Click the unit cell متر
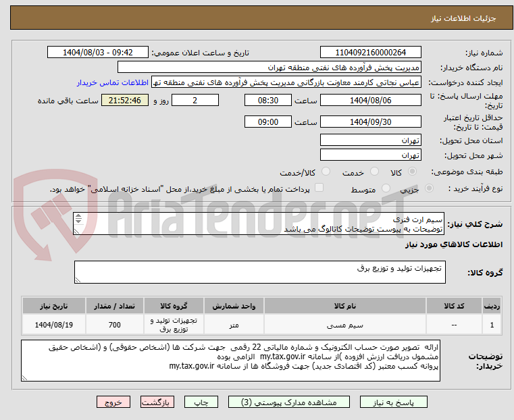 tap(234, 325)
